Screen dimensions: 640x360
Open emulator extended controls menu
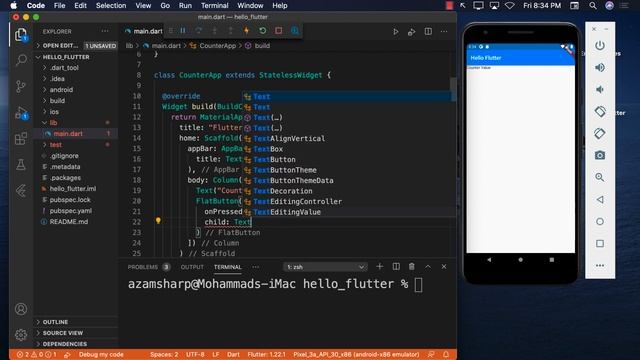pyautogui.click(x=600, y=266)
